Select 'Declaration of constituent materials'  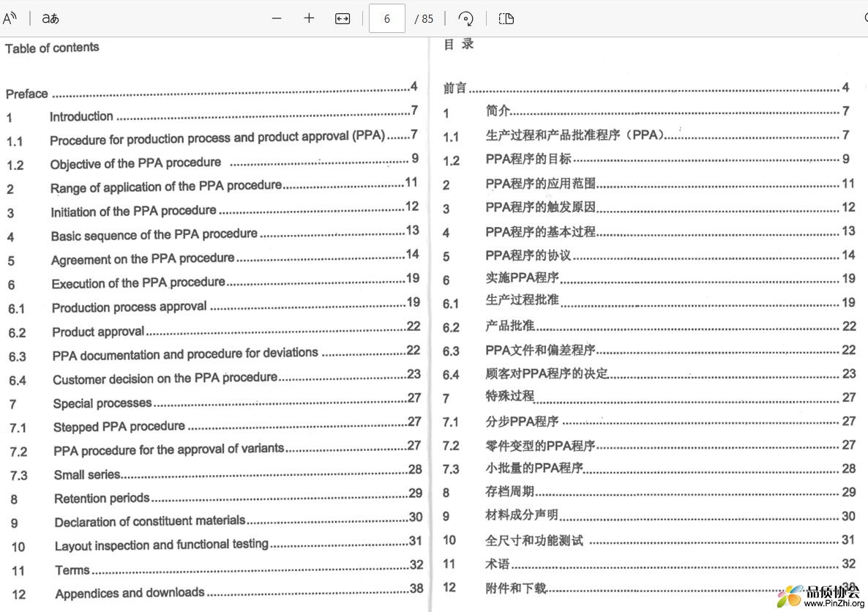[x=150, y=521]
